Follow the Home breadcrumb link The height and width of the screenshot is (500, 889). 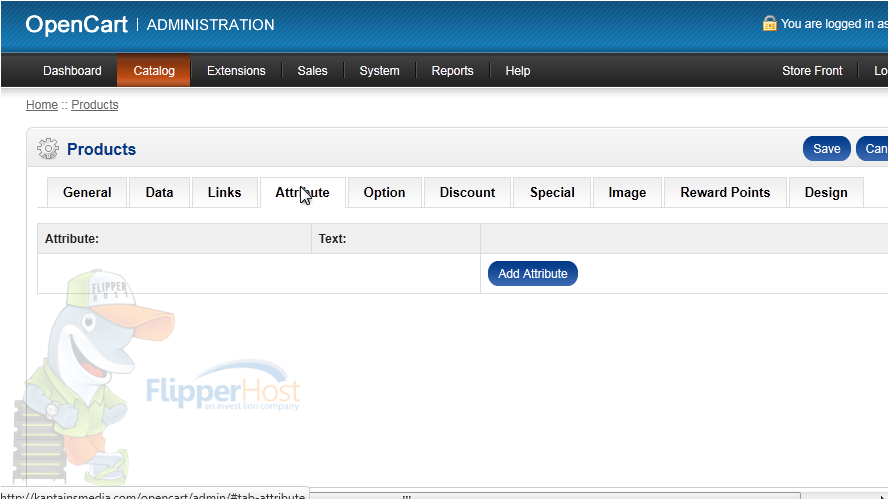[x=42, y=105]
